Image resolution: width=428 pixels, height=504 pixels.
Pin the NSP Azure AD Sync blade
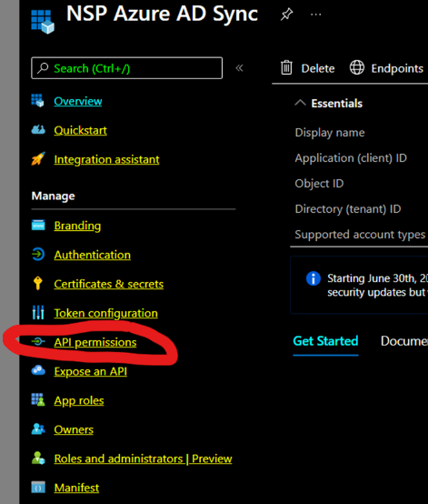[x=286, y=15]
